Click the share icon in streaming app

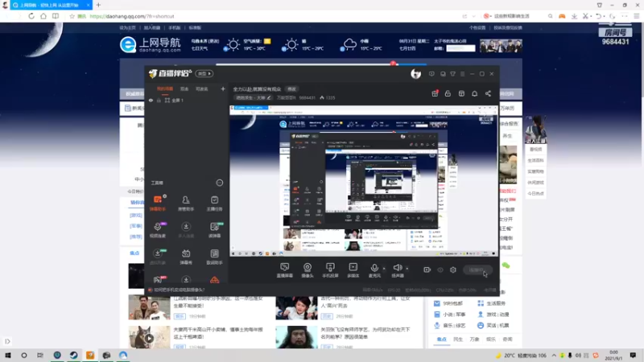click(488, 93)
